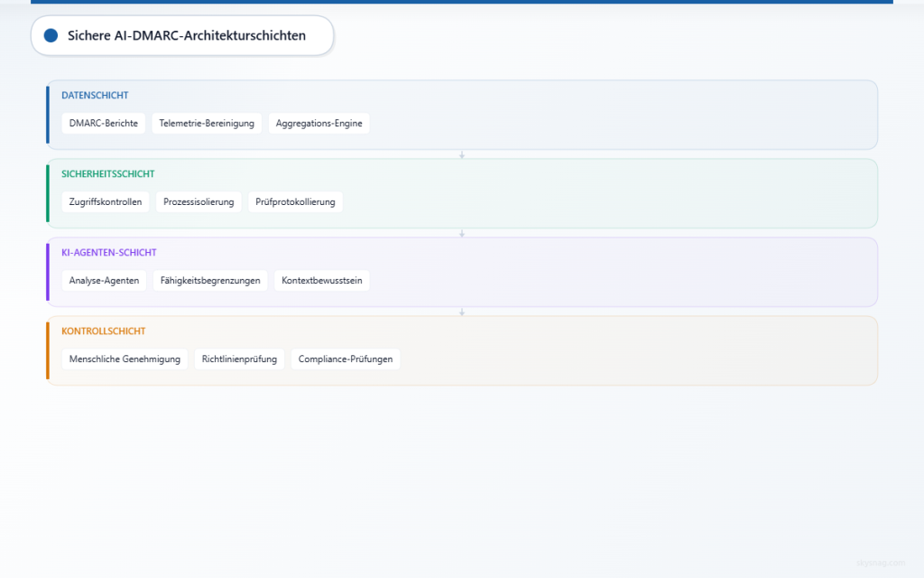
Task: Click the Aggregations-Engine chip
Action: 319,123
